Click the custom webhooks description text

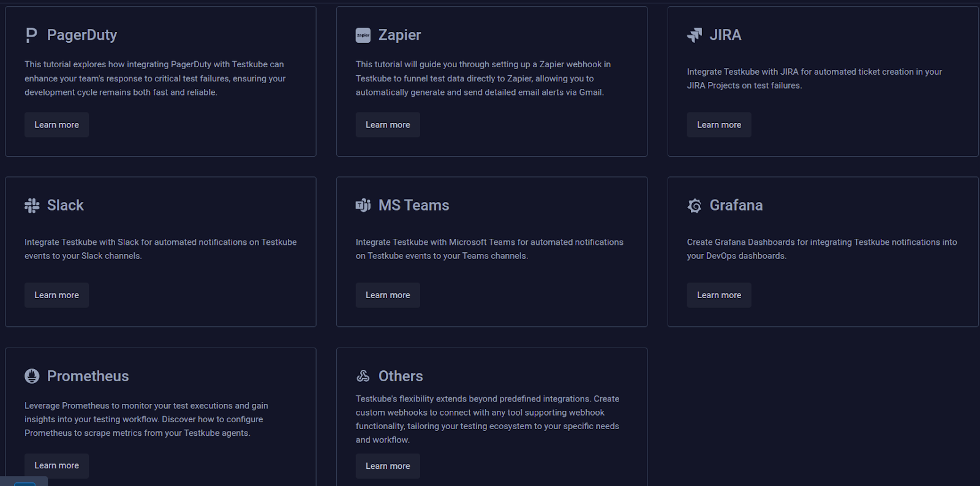(488, 419)
